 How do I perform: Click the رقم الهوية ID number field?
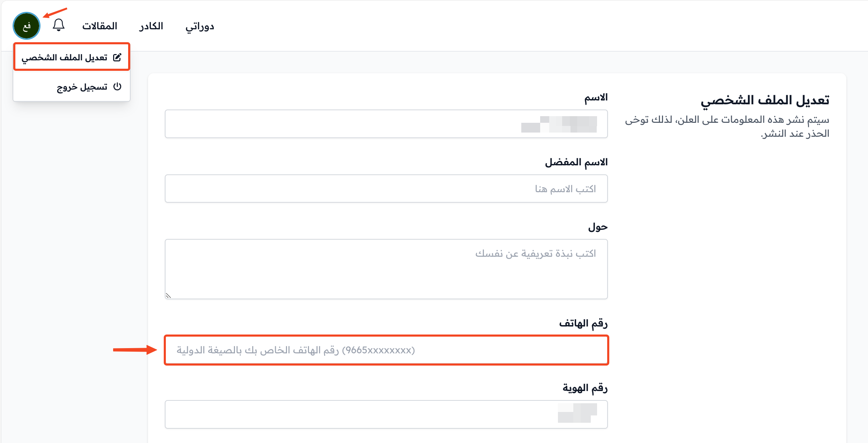386,414
